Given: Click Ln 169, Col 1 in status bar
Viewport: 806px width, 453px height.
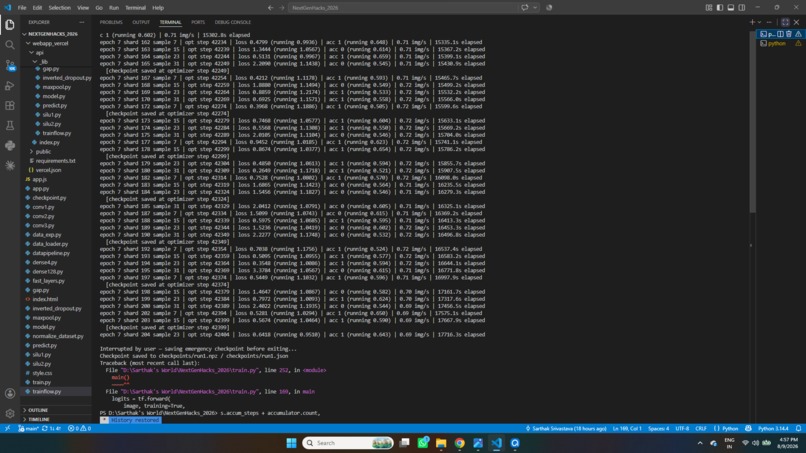Looking at the screenshot, I should [627, 428].
